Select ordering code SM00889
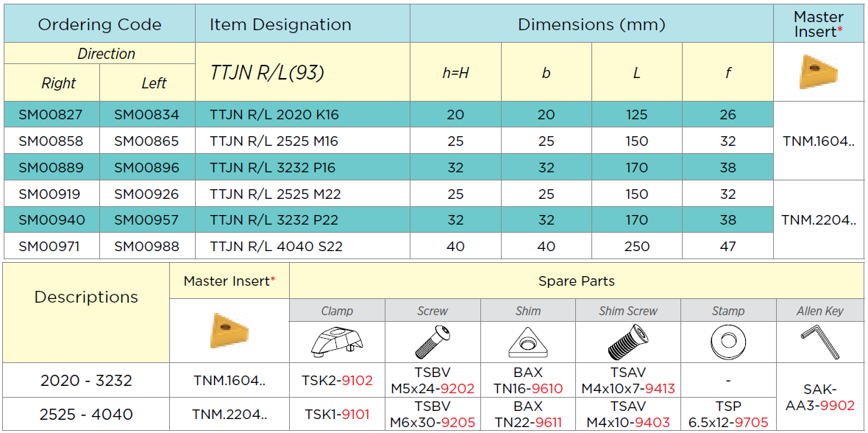Viewport: 868px width, 433px height. tap(50, 167)
